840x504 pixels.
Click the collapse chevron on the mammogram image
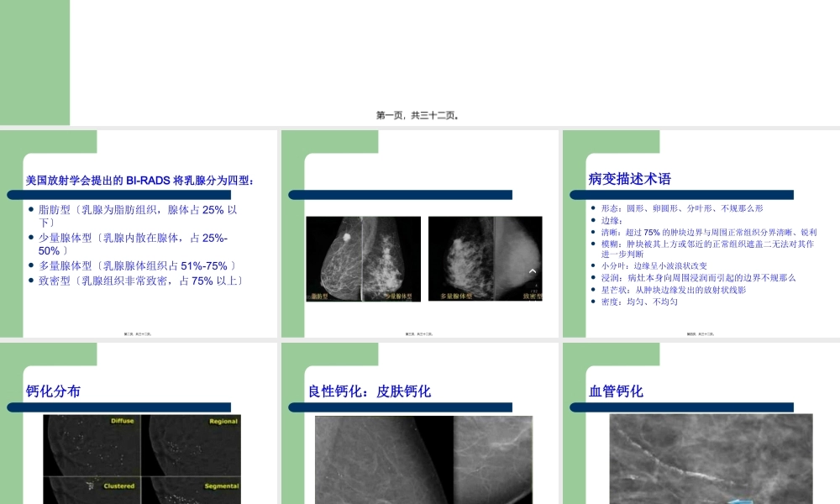tap(533, 270)
